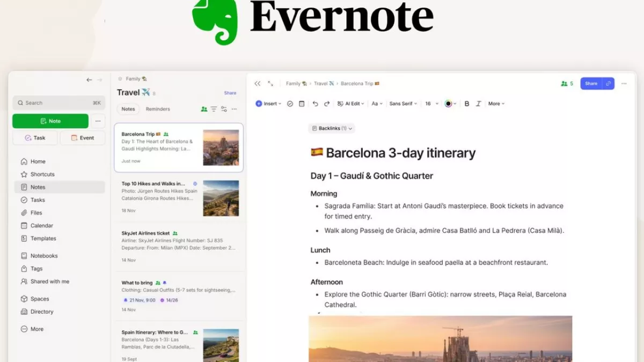The height and width of the screenshot is (362, 644).
Task: Toggle bold formatting
Action: (x=467, y=104)
